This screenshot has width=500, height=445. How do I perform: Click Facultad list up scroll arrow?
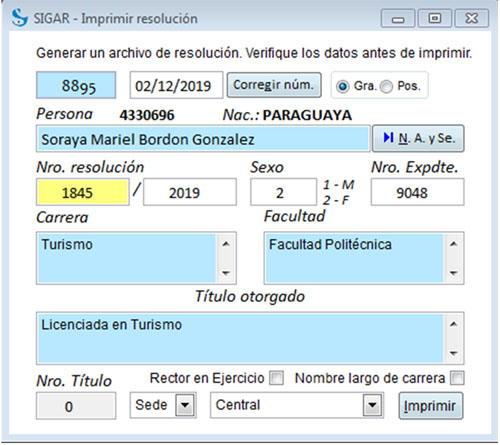453,244
